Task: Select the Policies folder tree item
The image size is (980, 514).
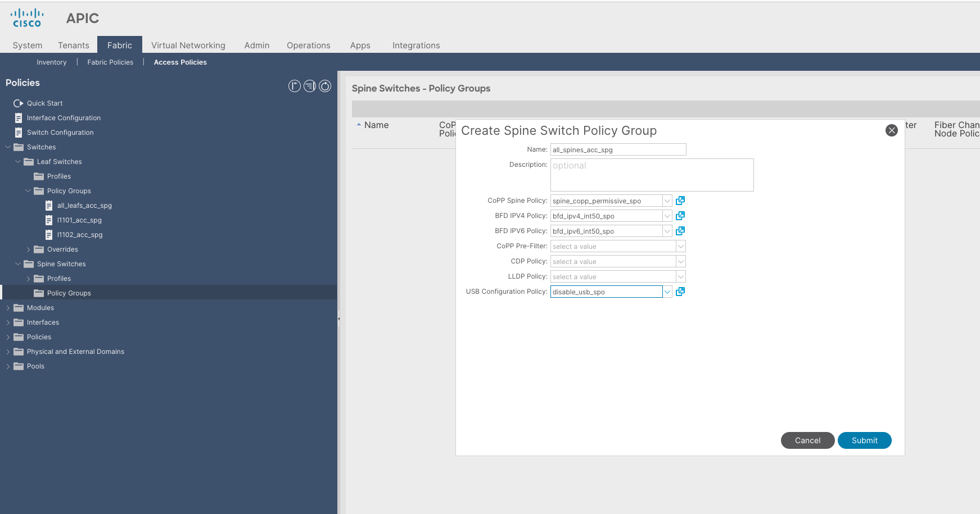Action: 169,337
